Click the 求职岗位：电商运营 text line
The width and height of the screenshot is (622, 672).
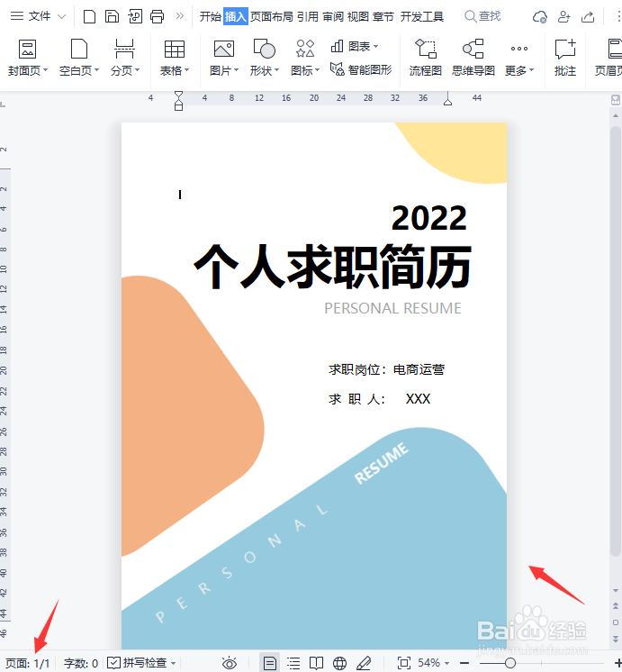pyautogui.click(x=386, y=369)
